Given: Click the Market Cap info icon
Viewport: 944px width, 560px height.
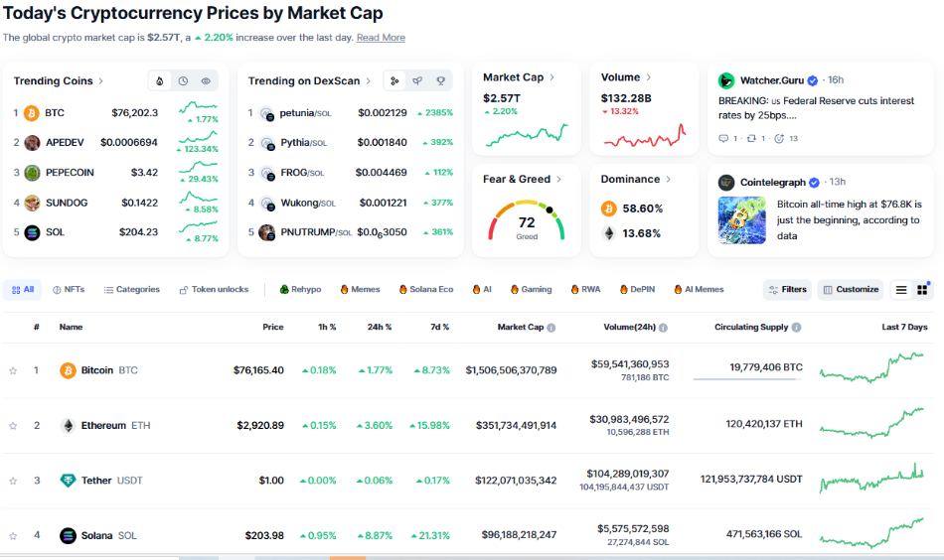Looking at the screenshot, I should (551, 328).
